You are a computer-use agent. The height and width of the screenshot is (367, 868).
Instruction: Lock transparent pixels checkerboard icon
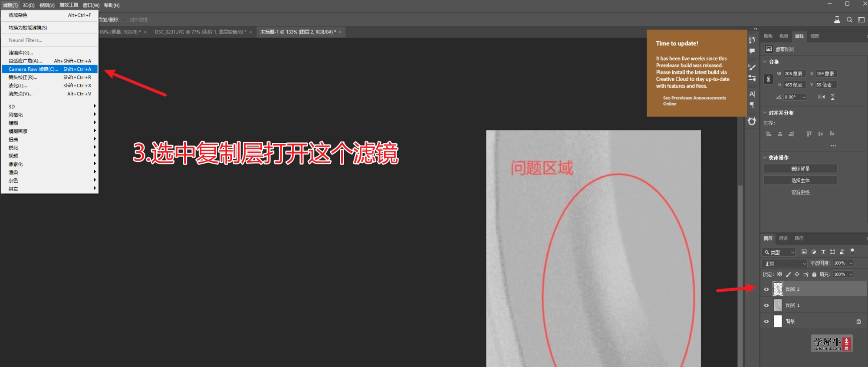(x=779, y=274)
